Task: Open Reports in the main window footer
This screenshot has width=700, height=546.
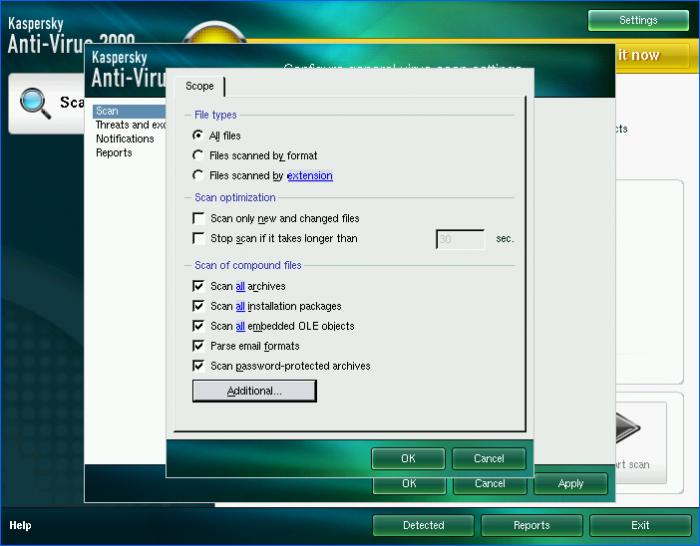Action: coord(532,525)
